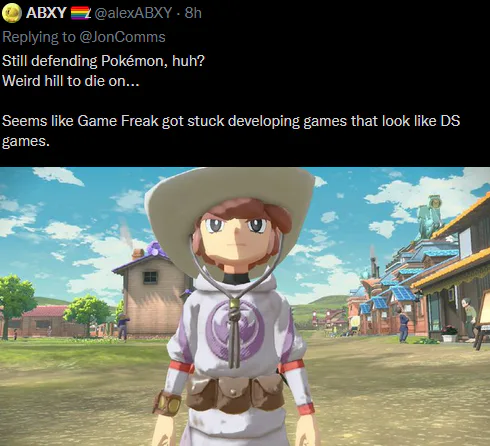Click the villager standing beside the easel sign

click(x=470, y=318)
